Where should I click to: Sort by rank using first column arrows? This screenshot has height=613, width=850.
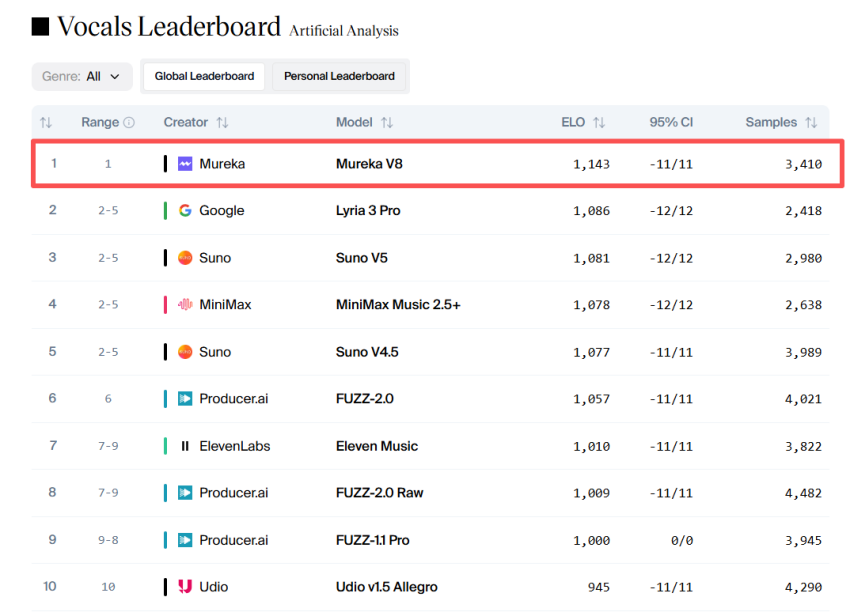(x=46, y=123)
